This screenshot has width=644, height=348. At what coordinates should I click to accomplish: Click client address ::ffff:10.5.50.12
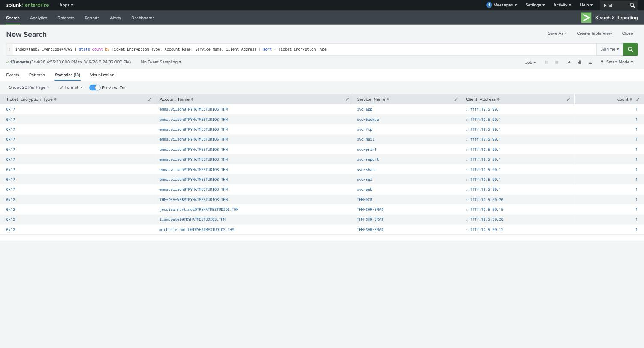click(x=485, y=230)
